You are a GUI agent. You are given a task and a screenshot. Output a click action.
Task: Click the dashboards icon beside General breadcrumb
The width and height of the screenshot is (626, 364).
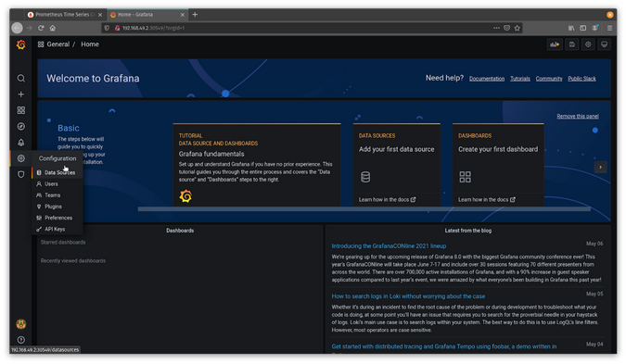[41, 44]
